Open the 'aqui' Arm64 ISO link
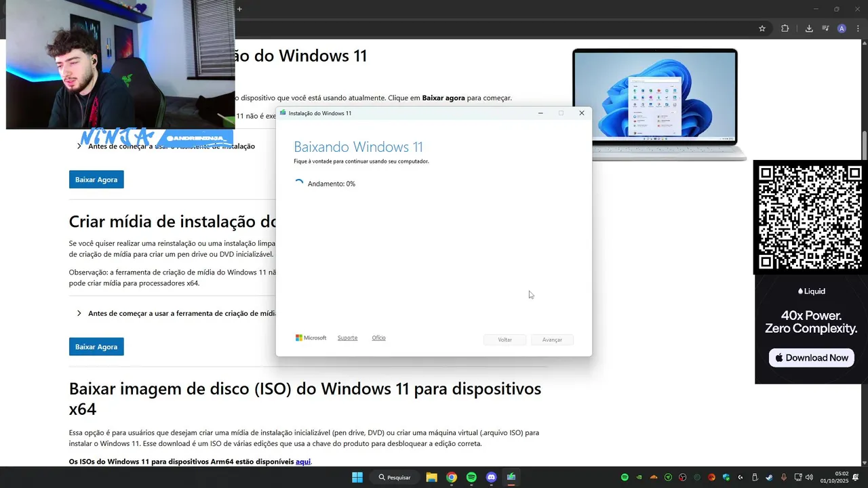 pyautogui.click(x=303, y=462)
